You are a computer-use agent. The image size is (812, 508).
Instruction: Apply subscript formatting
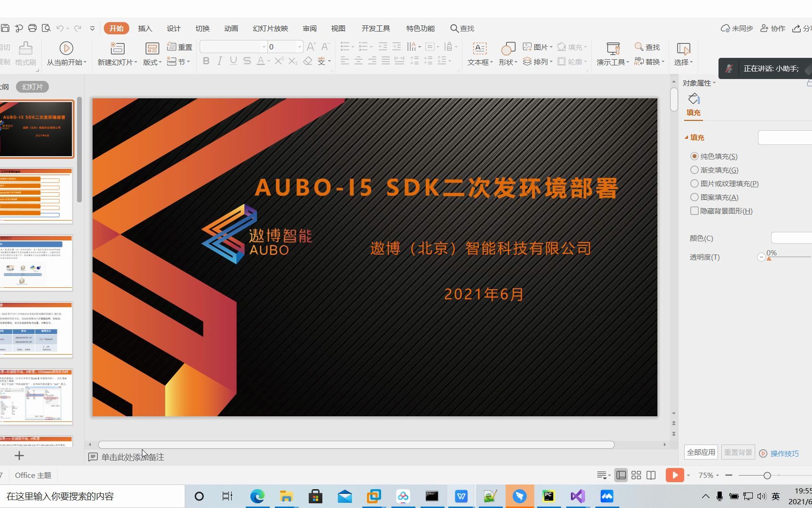coord(293,61)
